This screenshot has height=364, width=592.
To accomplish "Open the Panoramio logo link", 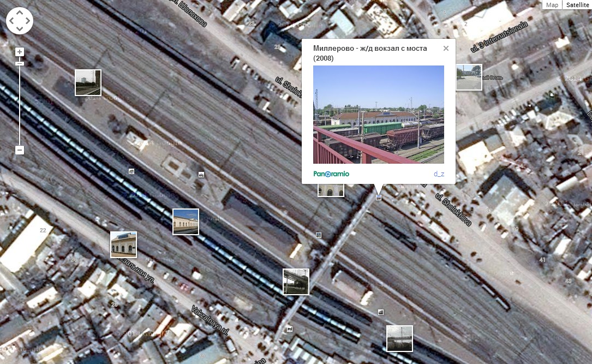I will pos(331,174).
